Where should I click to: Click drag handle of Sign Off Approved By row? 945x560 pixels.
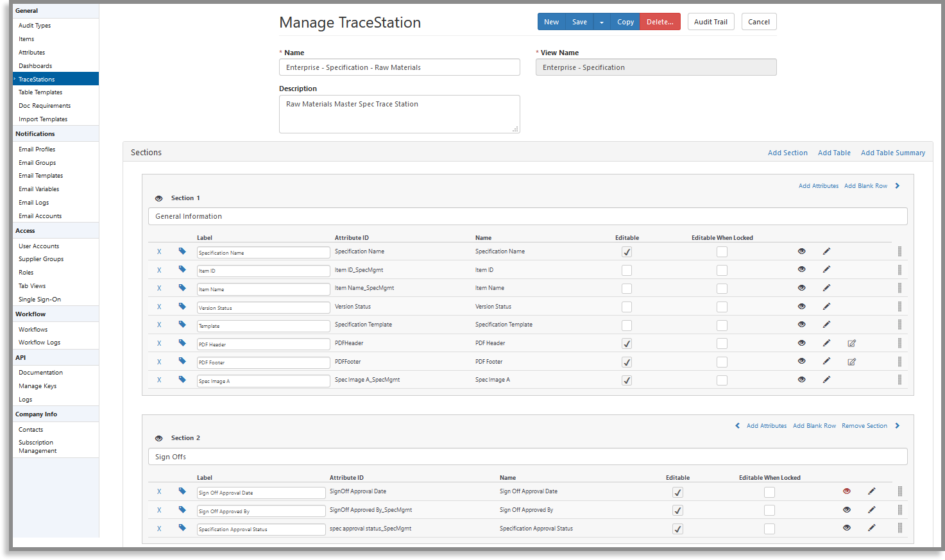[899, 510]
